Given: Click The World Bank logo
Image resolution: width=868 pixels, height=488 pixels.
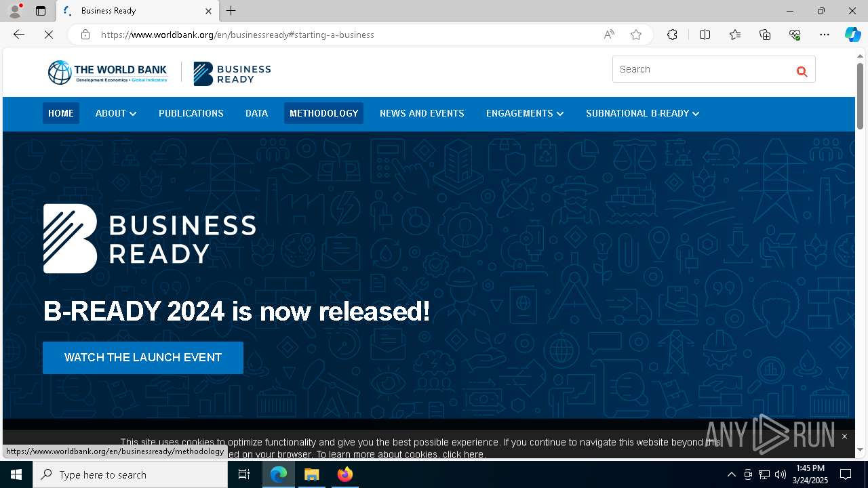Looking at the screenshot, I should (x=107, y=73).
